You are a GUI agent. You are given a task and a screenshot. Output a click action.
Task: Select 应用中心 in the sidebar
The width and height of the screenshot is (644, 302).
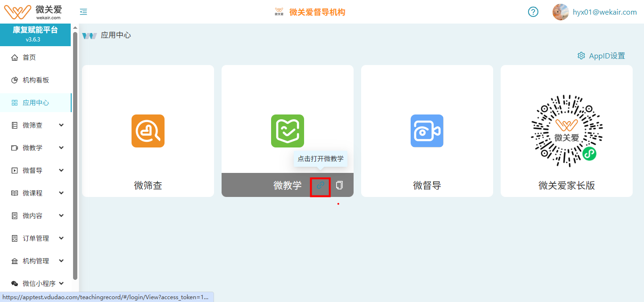pyautogui.click(x=35, y=103)
